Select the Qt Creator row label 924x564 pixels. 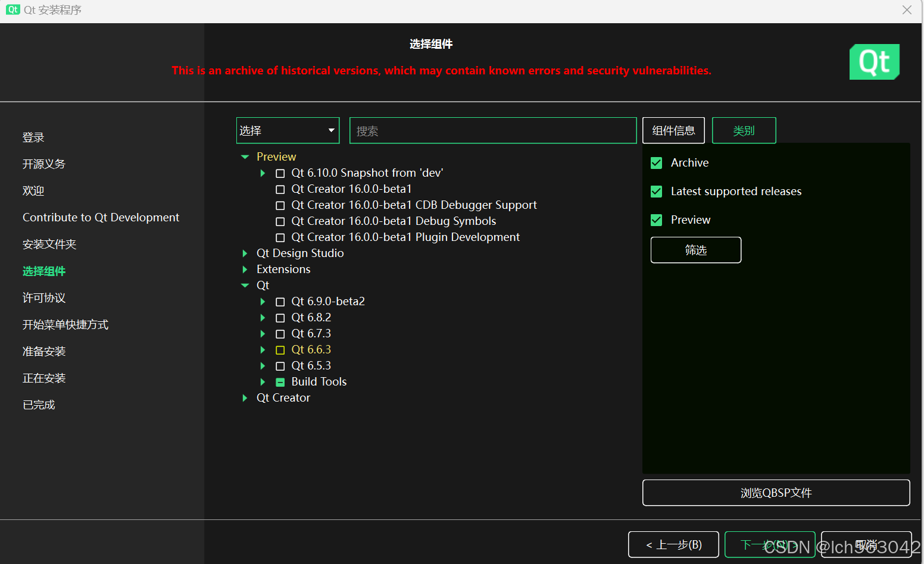[x=283, y=398]
